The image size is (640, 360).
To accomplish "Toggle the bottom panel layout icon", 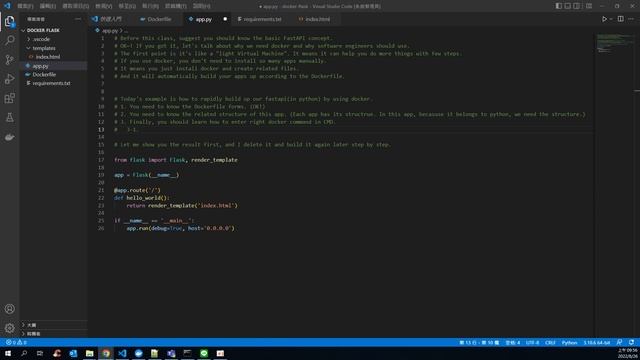I will pyautogui.click(x=567, y=6).
